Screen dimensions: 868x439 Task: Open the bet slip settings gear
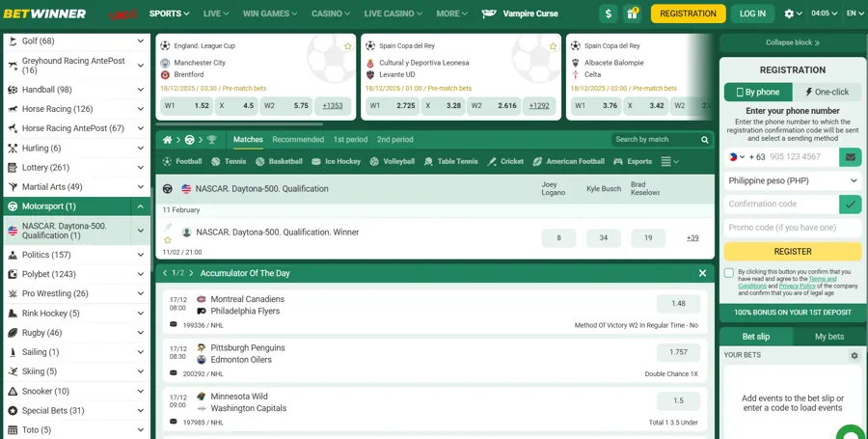[854, 355]
